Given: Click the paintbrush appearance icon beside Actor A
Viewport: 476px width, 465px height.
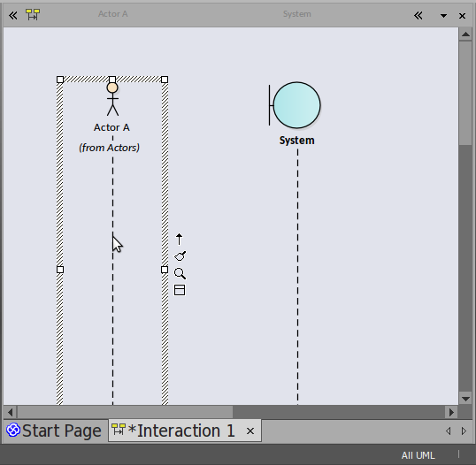Looking at the screenshot, I should point(180,256).
